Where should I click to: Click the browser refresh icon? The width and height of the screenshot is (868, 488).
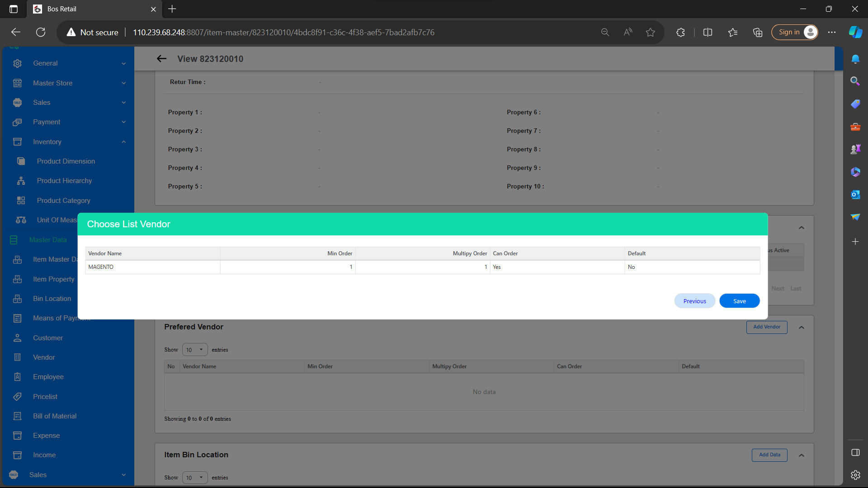click(41, 32)
